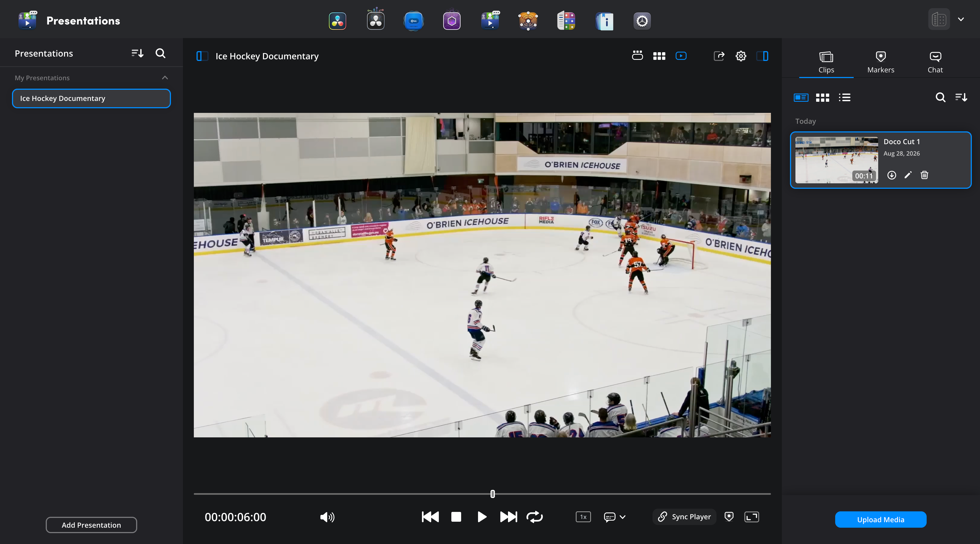Screen dimensions: 980x544
Task: Switch to filmstrip view layout
Action: coord(637,56)
